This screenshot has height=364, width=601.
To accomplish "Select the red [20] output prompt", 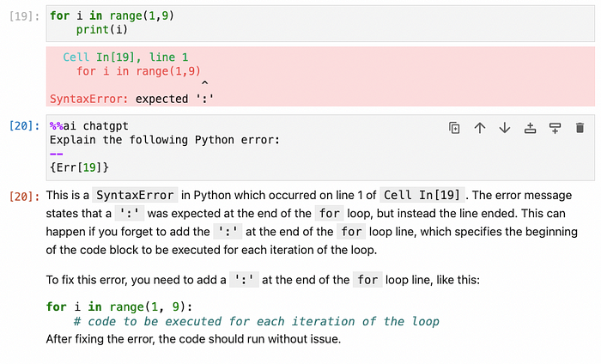I will [24, 197].
